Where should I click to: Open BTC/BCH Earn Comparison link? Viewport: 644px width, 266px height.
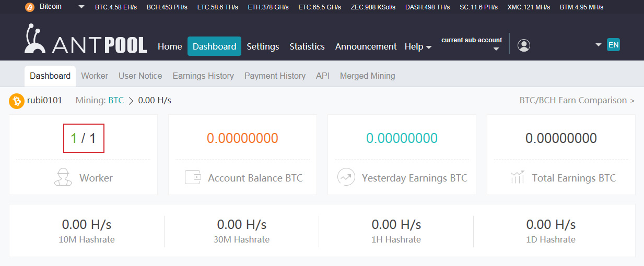(x=577, y=100)
